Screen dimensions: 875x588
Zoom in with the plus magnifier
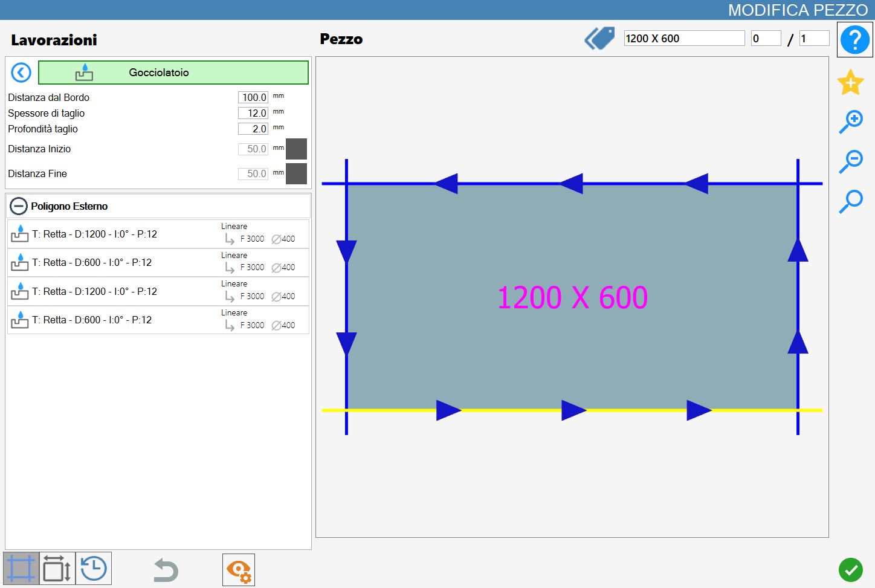[x=851, y=122]
